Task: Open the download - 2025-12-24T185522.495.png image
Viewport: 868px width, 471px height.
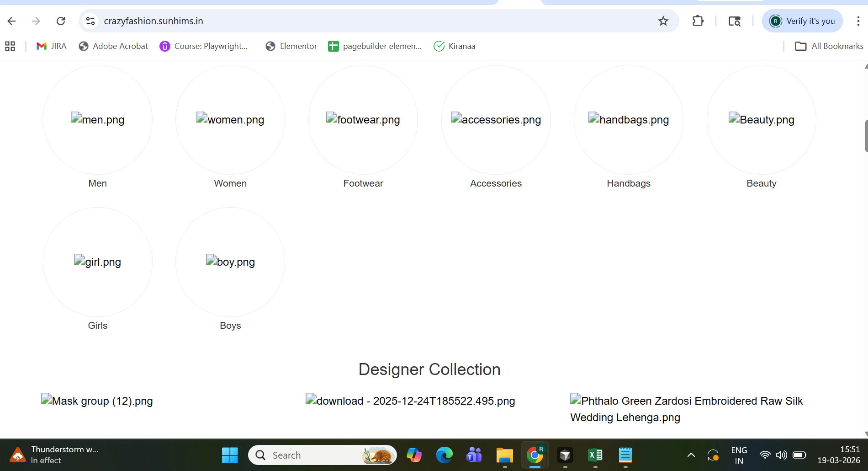Action: 410,401
